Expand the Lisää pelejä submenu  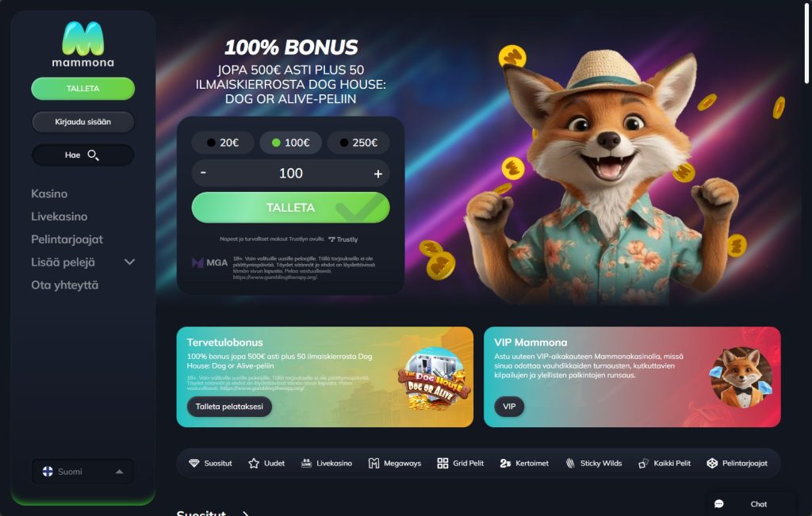[x=130, y=262]
